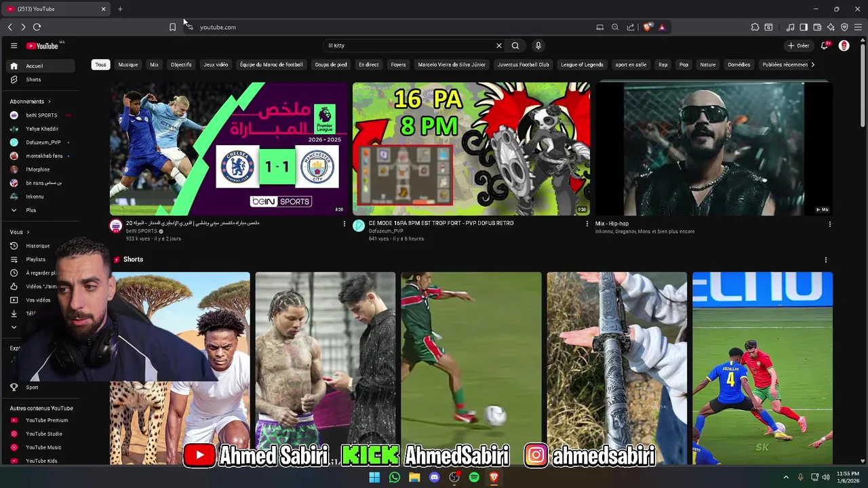The height and width of the screenshot is (488, 868).
Task: Select the Comédies filter chip
Action: (739, 64)
